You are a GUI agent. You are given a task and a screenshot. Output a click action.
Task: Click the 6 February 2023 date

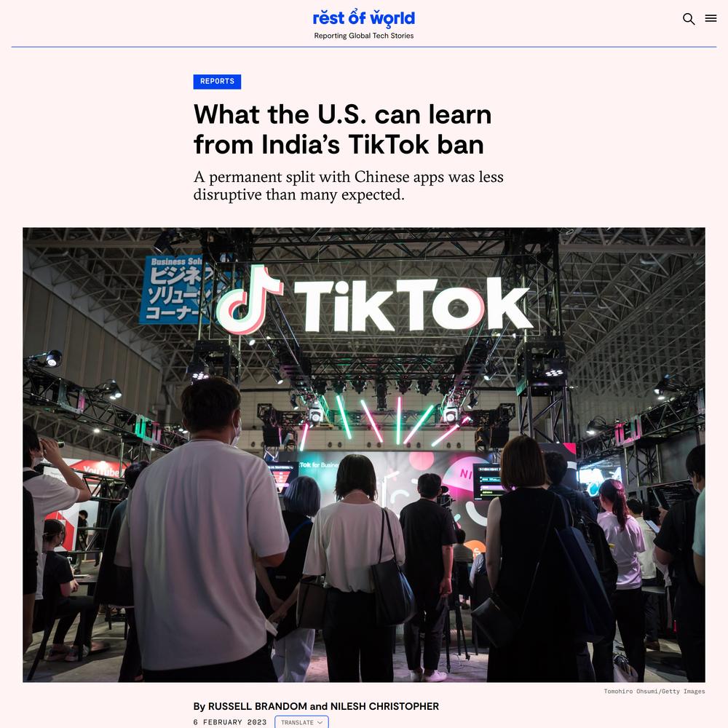230,722
